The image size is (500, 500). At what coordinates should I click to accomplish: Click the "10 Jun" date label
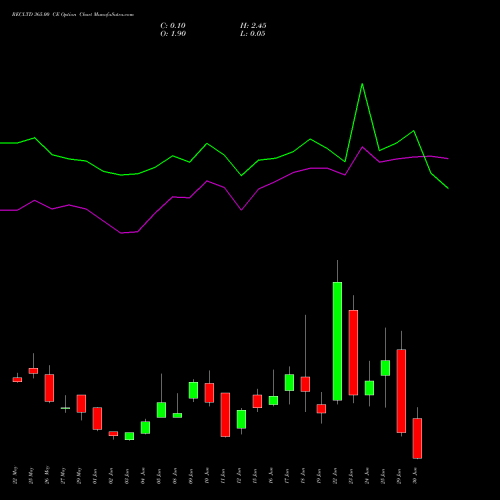[207, 476]
